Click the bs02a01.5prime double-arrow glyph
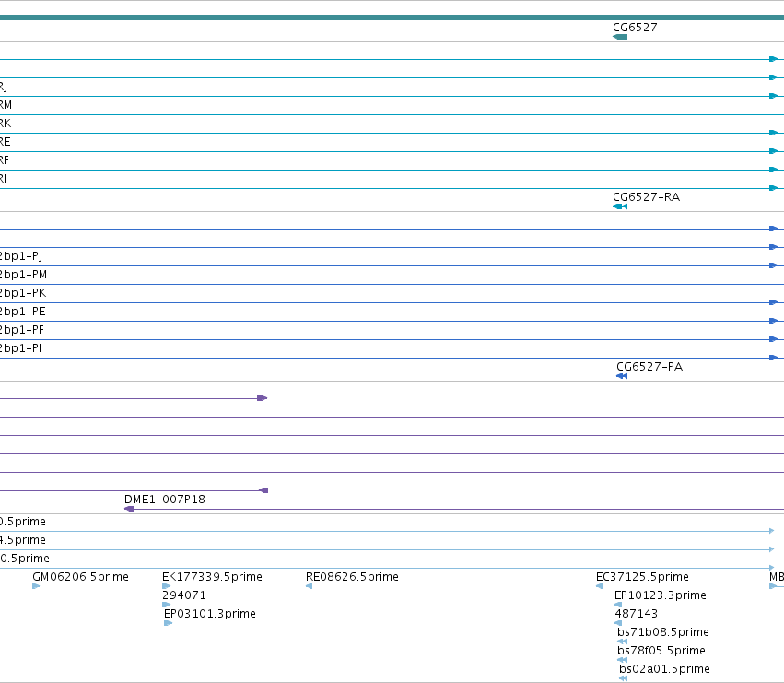 pyautogui.click(x=624, y=678)
